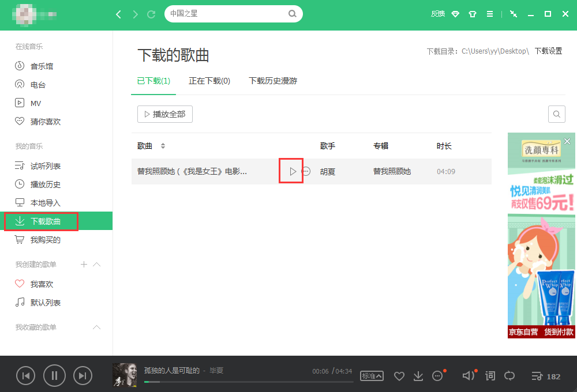Pause the currently playing track
Viewport: 577px width, 392px height.
54,376
